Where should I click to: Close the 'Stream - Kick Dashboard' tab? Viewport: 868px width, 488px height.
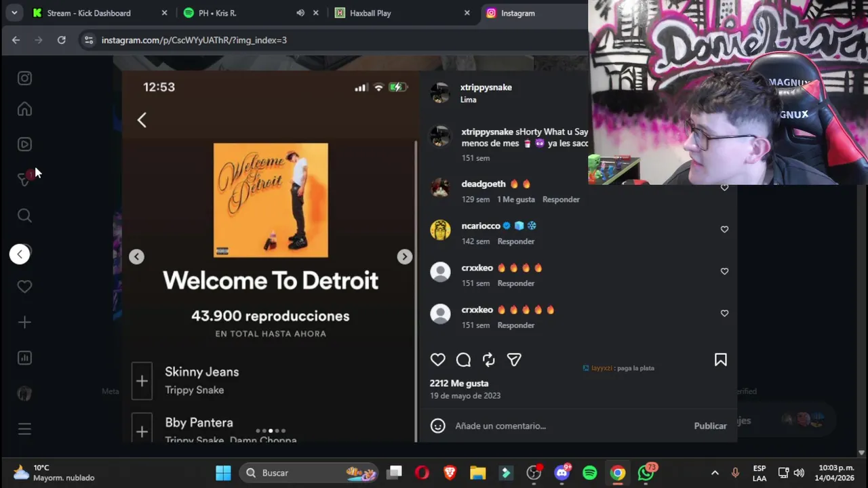pos(164,13)
